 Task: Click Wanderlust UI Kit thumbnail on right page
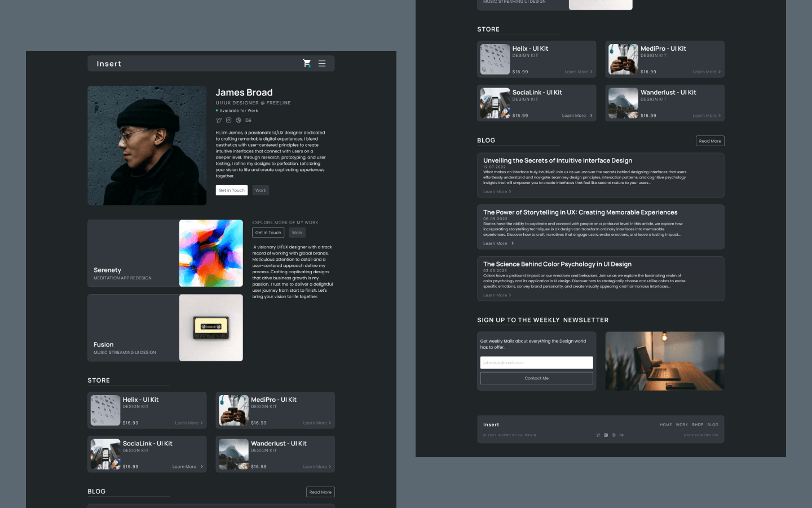623,103
